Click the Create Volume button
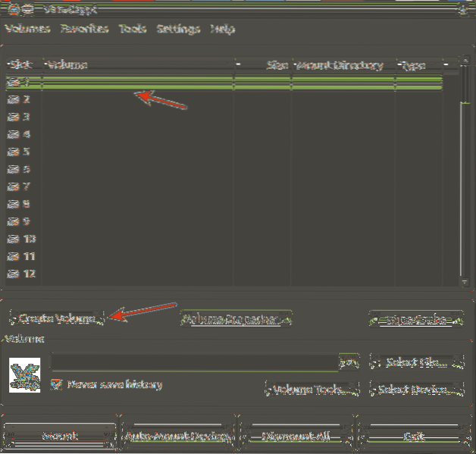Screen dimensions: 476x454 click(x=55, y=319)
